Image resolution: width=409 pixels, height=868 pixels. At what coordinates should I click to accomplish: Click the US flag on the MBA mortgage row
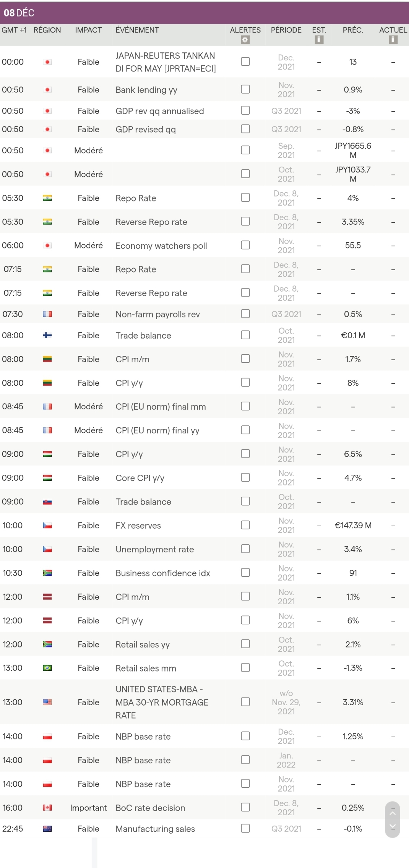point(47,702)
